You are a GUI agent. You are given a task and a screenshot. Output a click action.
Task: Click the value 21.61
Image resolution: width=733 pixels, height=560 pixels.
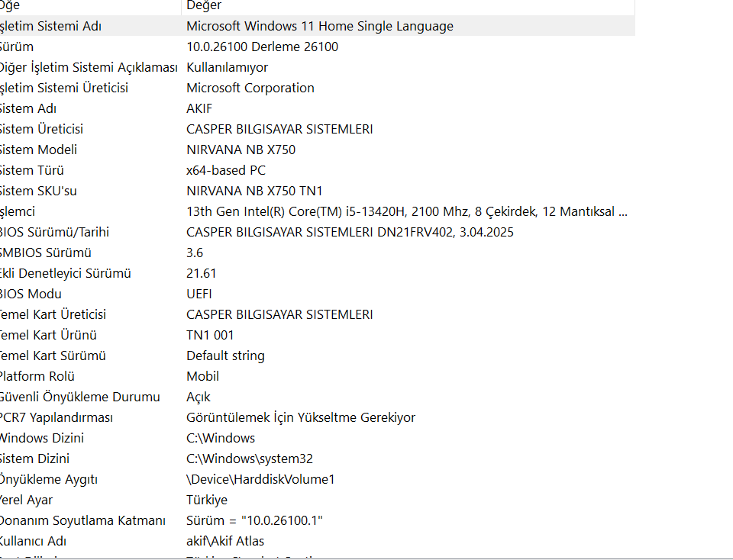point(201,273)
